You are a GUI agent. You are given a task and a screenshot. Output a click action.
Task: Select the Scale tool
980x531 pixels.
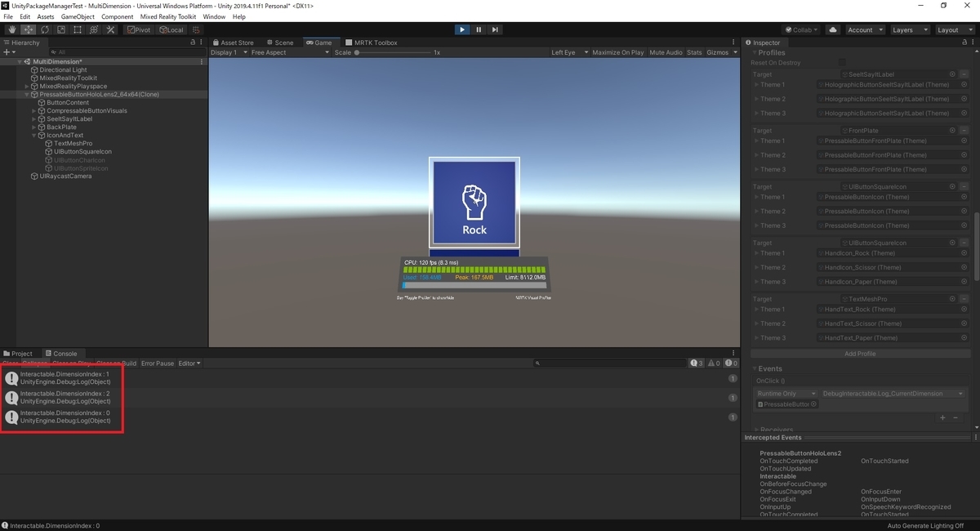60,29
